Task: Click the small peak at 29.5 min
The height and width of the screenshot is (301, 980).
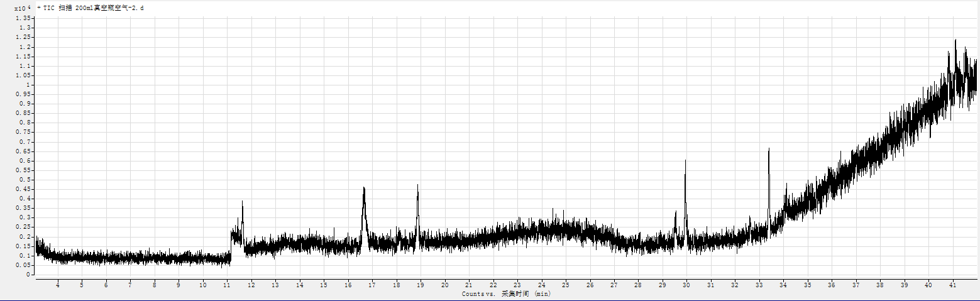Action: point(676,212)
